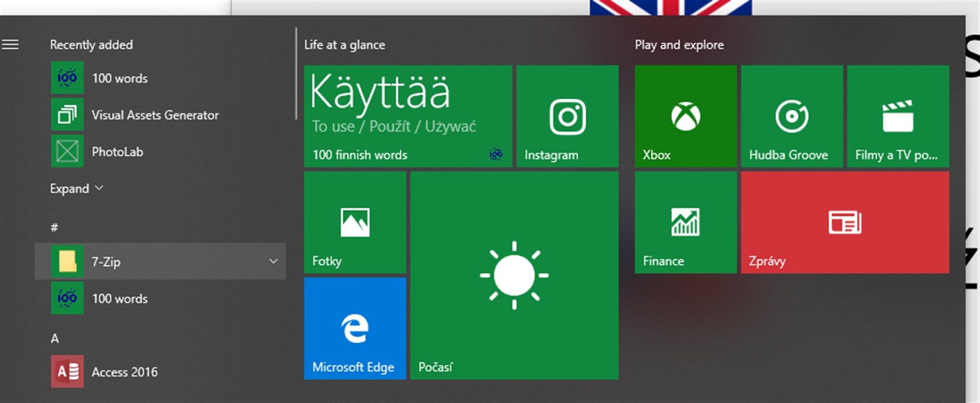The width and height of the screenshot is (980, 403).
Task: Open the hamburger menu in Start
Action: point(10,44)
